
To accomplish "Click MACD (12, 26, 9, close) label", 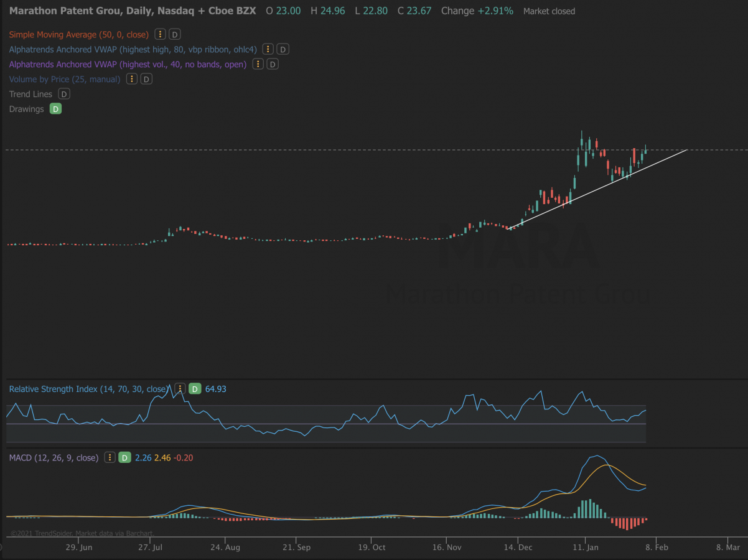I will tap(54, 457).
